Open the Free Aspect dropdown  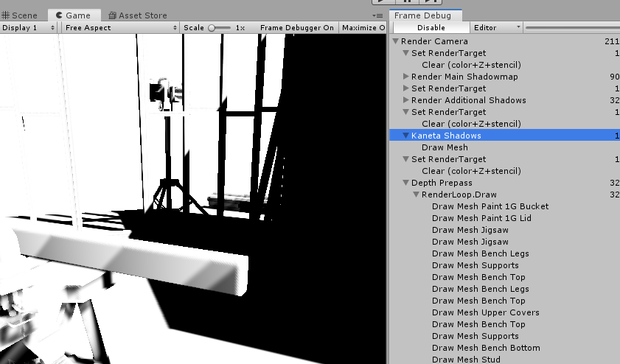pyautogui.click(x=121, y=28)
